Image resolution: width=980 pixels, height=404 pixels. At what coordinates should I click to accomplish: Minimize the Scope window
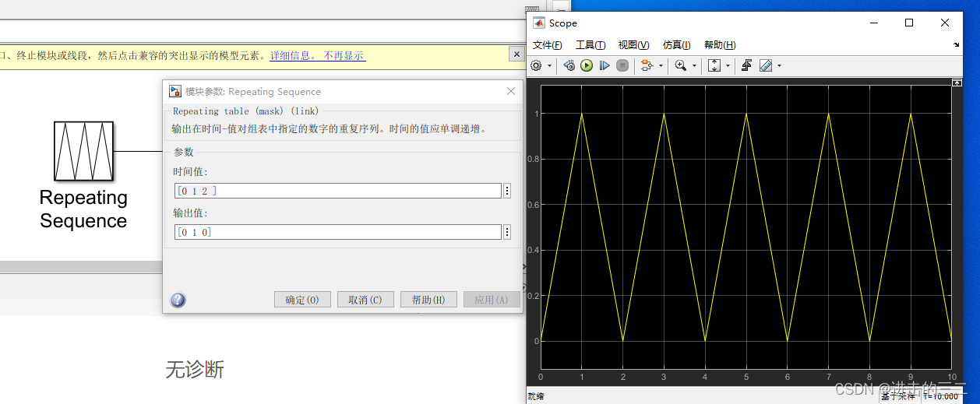pyautogui.click(x=874, y=23)
